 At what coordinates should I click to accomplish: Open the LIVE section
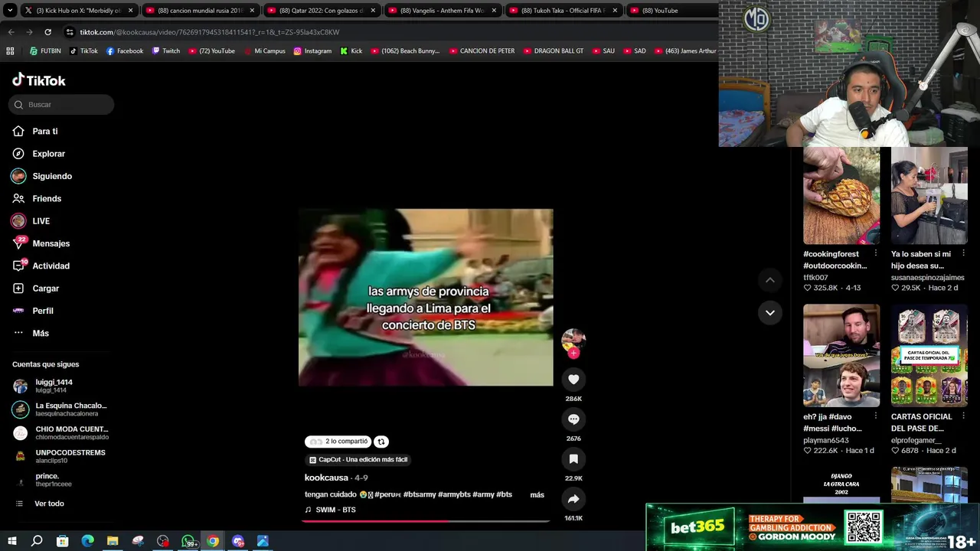pyautogui.click(x=31, y=221)
